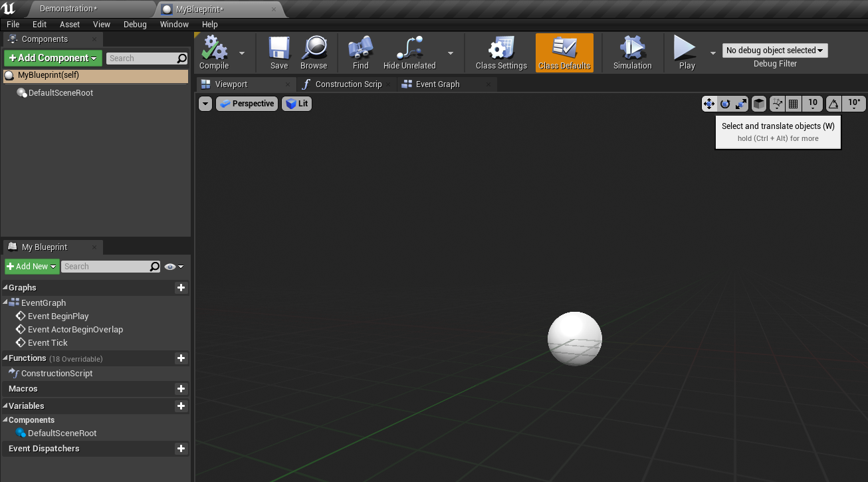Open the Compile options arrow
868x482 pixels.
[241, 53]
